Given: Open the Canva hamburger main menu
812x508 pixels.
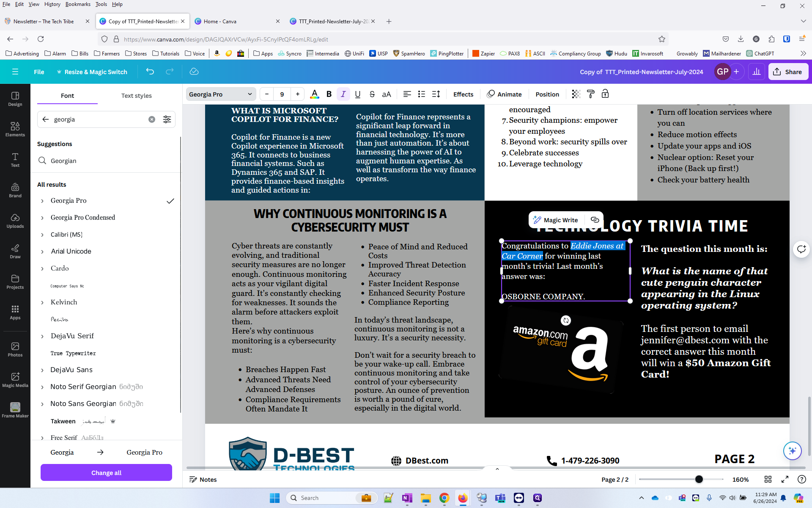Looking at the screenshot, I should (x=15, y=72).
